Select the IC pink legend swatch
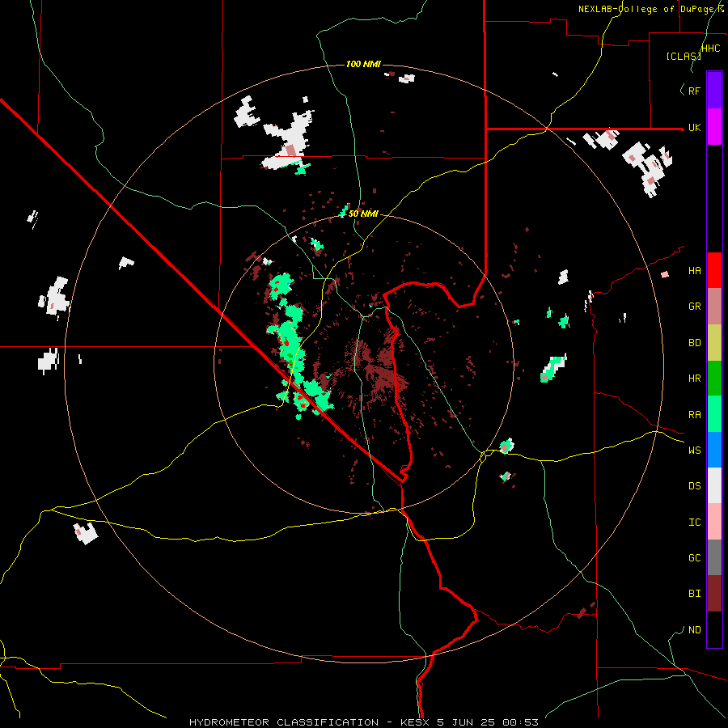The image size is (728, 728). coord(714,522)
